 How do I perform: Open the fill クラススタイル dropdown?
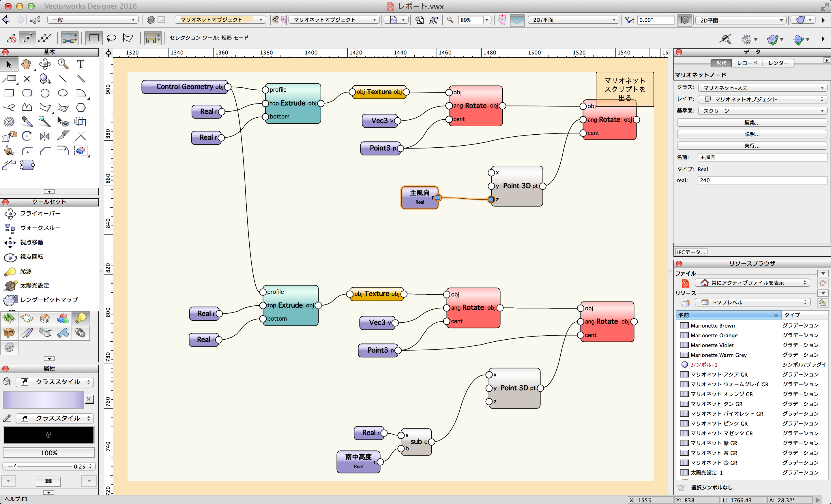(55, 382)
